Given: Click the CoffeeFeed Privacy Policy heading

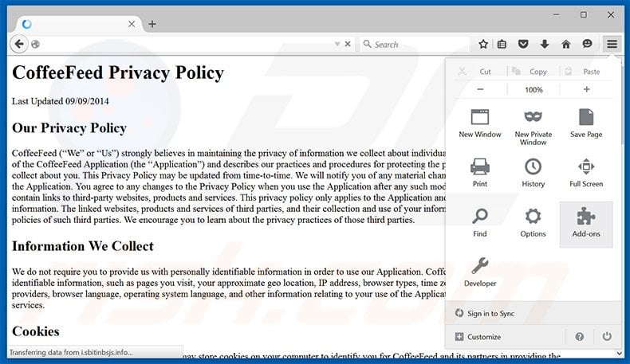Looking at the screenshot, I should (x=118, y=73).
